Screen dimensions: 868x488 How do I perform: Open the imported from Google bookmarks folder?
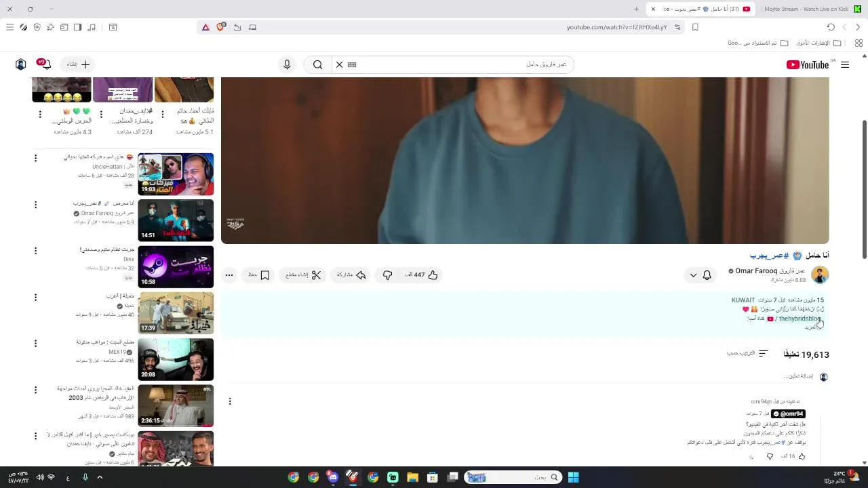(757, 43)
